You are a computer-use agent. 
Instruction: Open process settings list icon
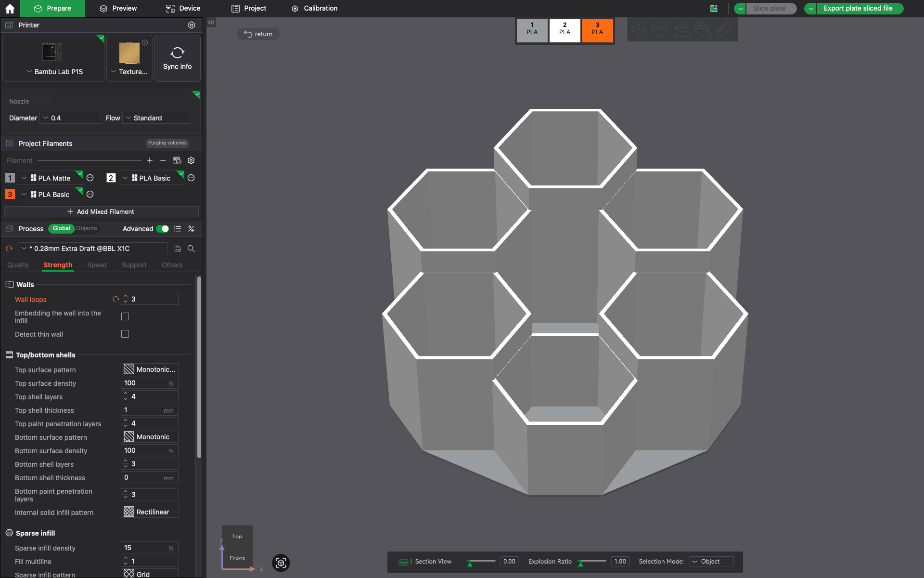(178, 229)
